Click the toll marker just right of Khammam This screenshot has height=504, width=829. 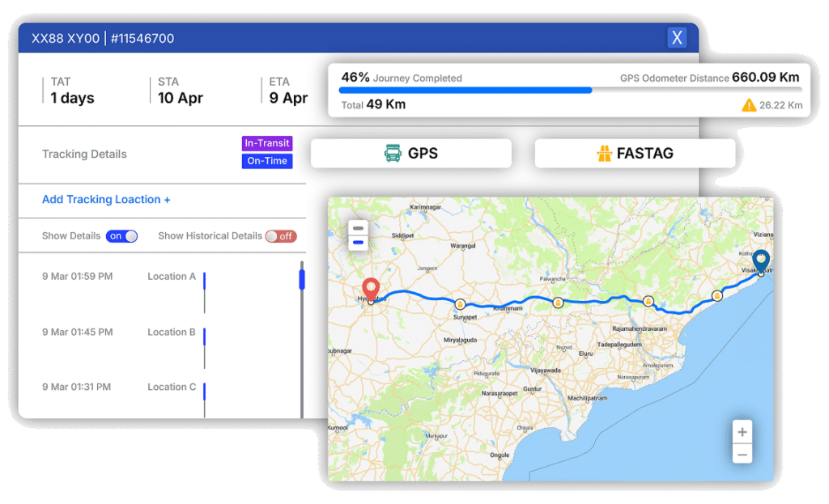558,303
